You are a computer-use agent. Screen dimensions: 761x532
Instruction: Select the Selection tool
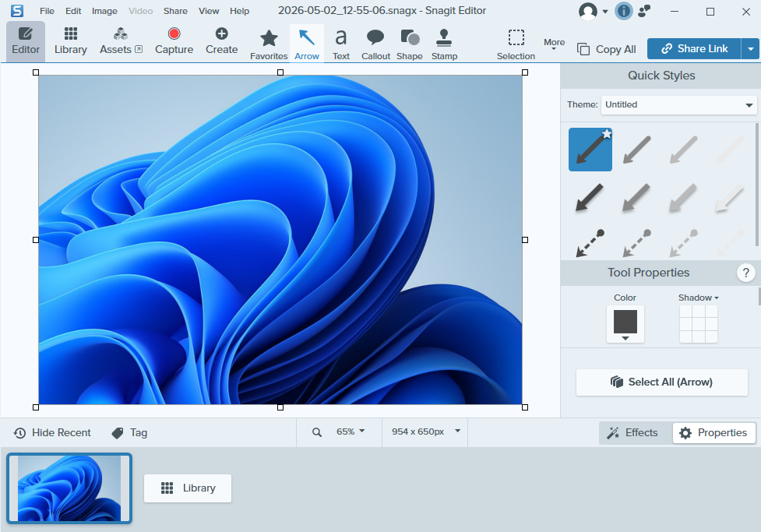[x=516, y=44]
